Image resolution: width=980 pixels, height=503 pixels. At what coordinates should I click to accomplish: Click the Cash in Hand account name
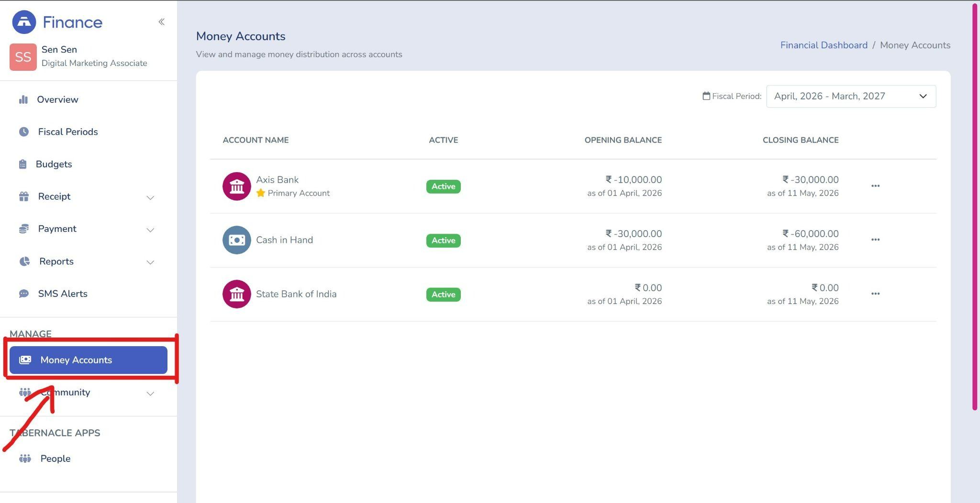pyautogui.click(x=284, y=240)
